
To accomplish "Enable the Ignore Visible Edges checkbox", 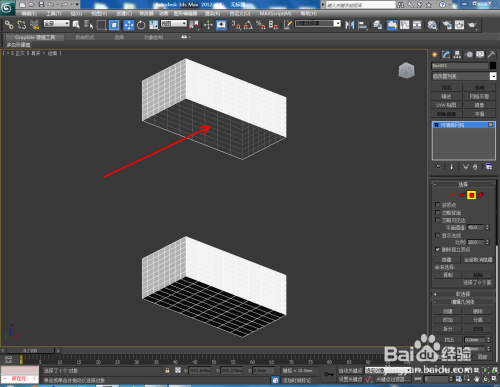I will coord(438,220).
